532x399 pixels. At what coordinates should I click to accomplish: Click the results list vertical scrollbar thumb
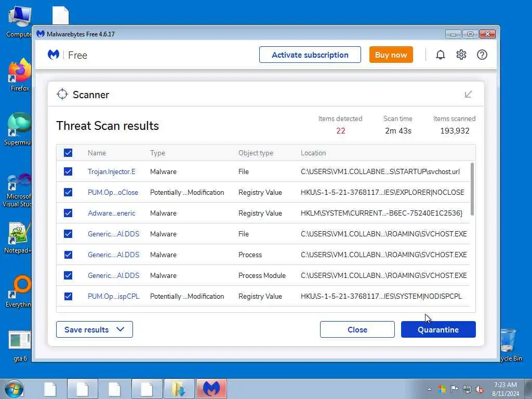click(x=472, y=189)
